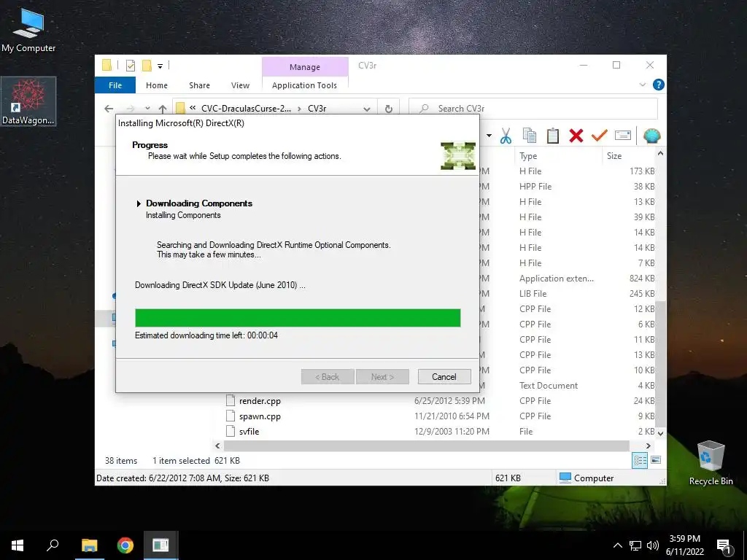Click the orange checkmark Properties icon
The width and height of the screenshot is (747, 560).
(x=600, y=136)
